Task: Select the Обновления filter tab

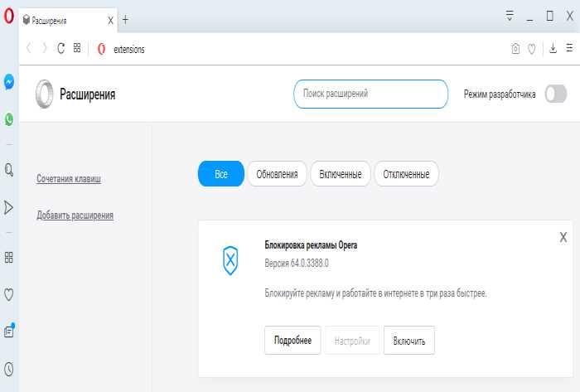Action: (x=277, y=174)
